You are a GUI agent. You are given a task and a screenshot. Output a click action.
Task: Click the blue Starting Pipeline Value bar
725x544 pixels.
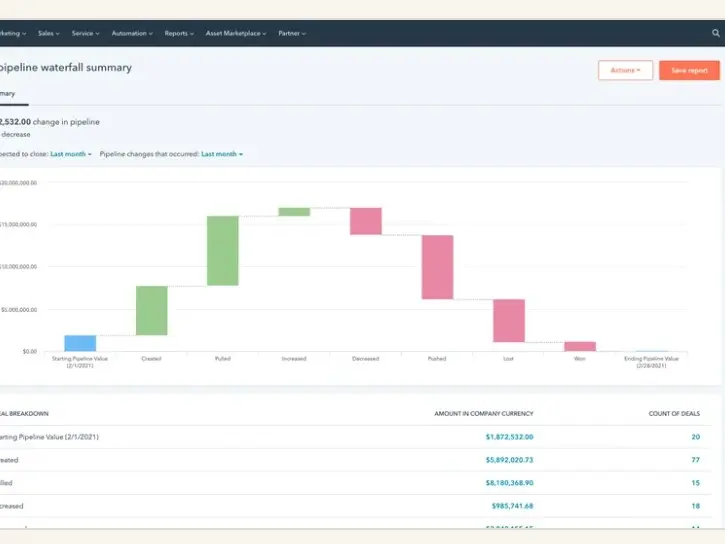click(80, 343)
